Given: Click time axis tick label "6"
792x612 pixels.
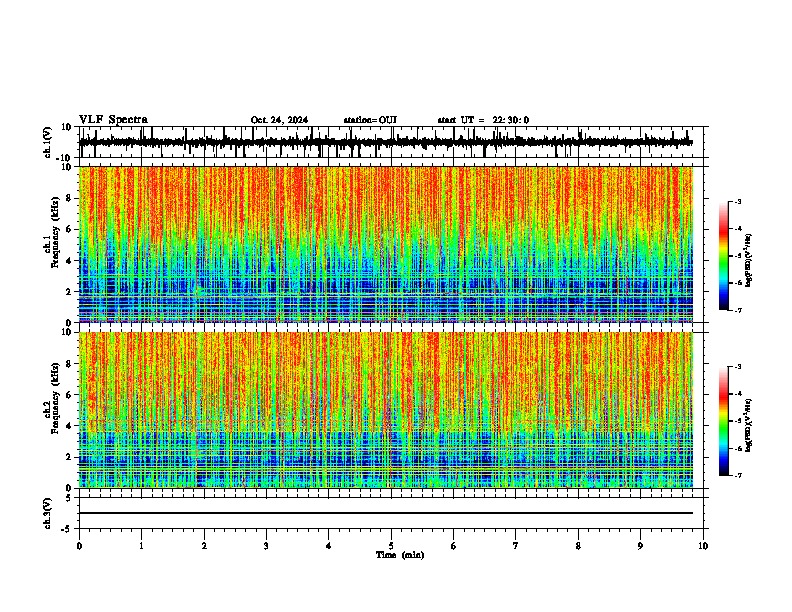Looking at the screenshot, I should point(454,546).
